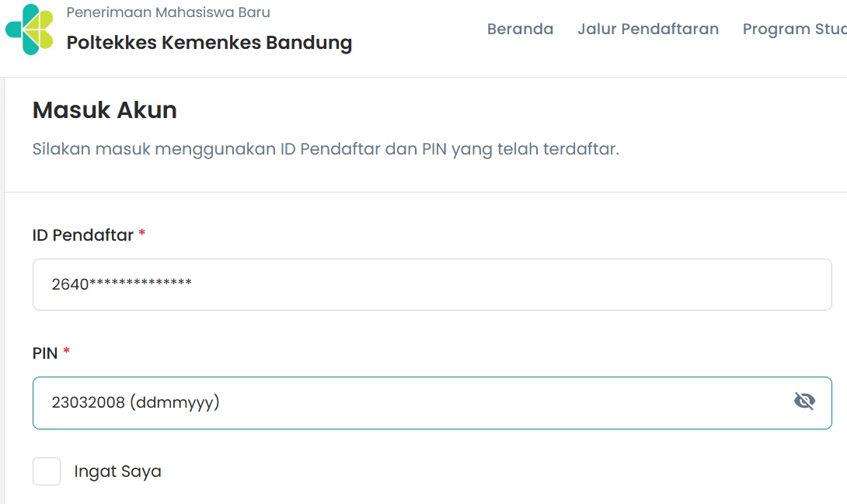
Task: Click the 'ID Pendaftar' field label
Action: pos(82,235)
